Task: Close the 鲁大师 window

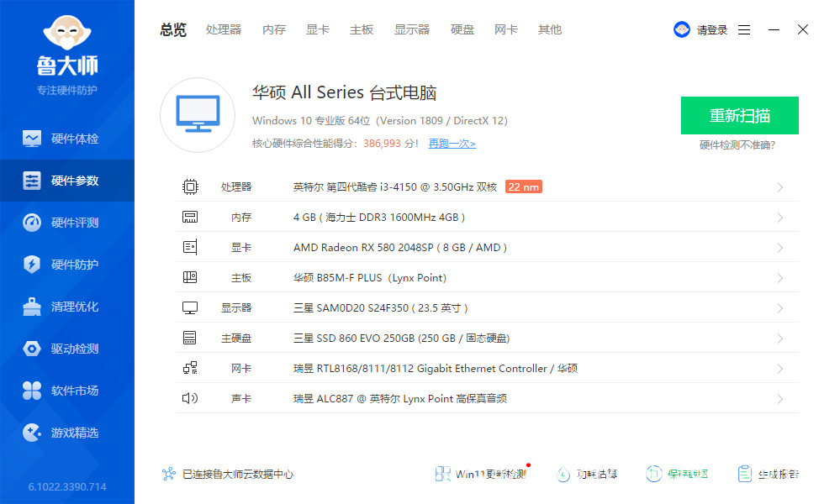Action: coord(803,29)
